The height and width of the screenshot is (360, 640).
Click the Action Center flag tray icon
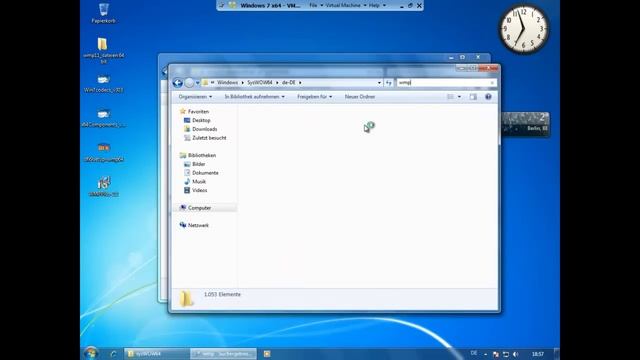[496, 354]
